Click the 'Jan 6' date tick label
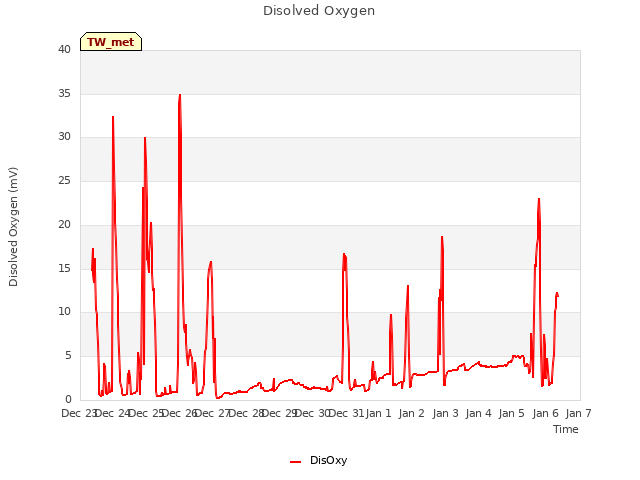 point(545,413)
